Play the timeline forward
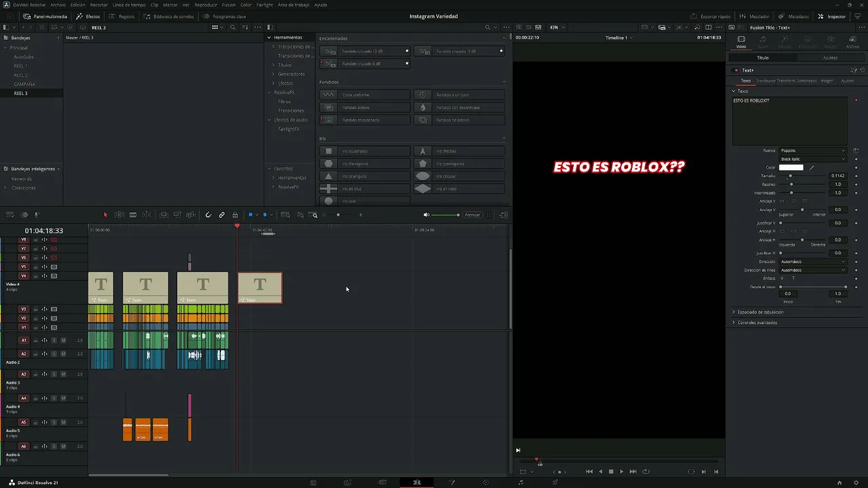The image size is (868, 488). coord(621,472)
